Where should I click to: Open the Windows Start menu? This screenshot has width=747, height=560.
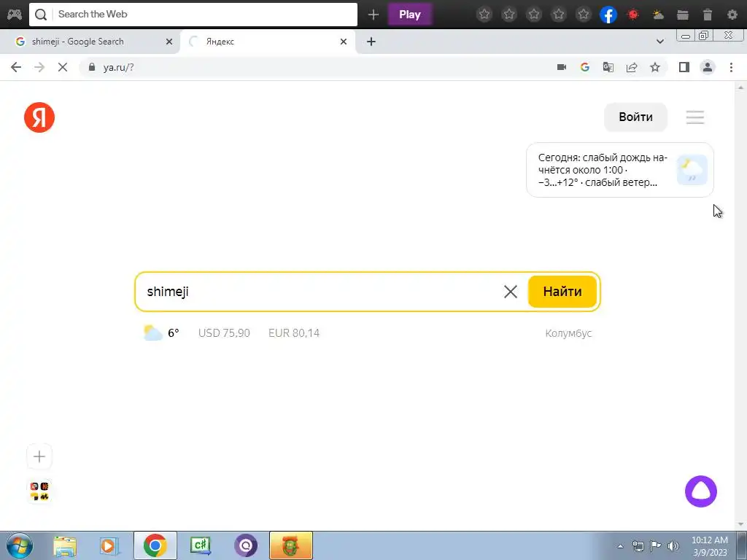pyautogui.click(x=20, y=545)
